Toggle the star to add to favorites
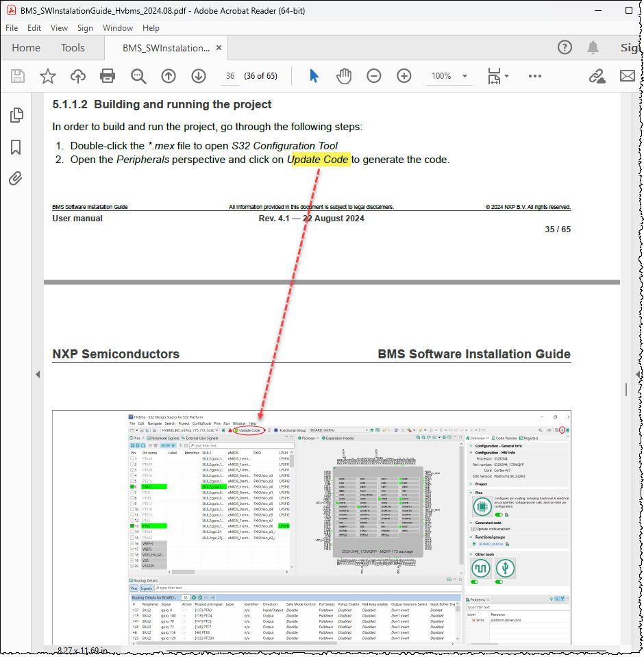The width and height of the screenshot is (644, 657). coord(47,76)
